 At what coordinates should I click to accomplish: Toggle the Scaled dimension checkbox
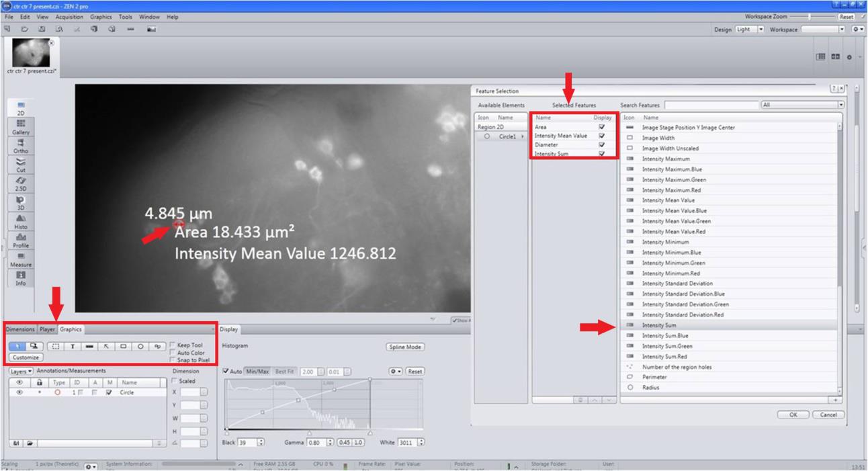(175, 381)
